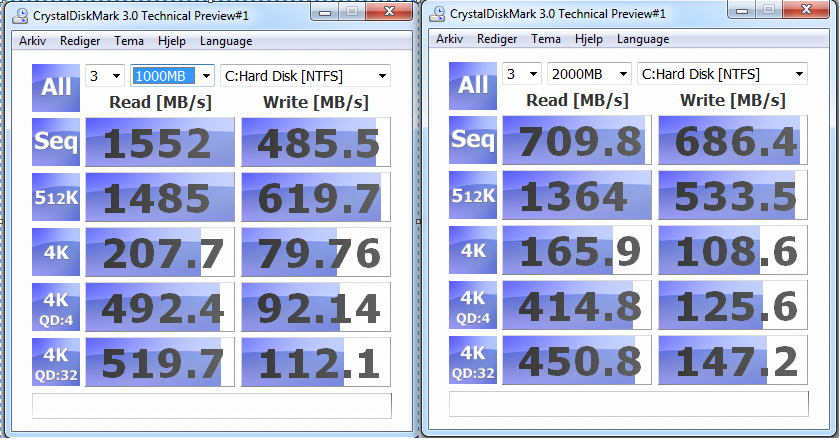
Task: Start the 512K test in the left window
Action: pyautogui.click(x=56, y=197)
